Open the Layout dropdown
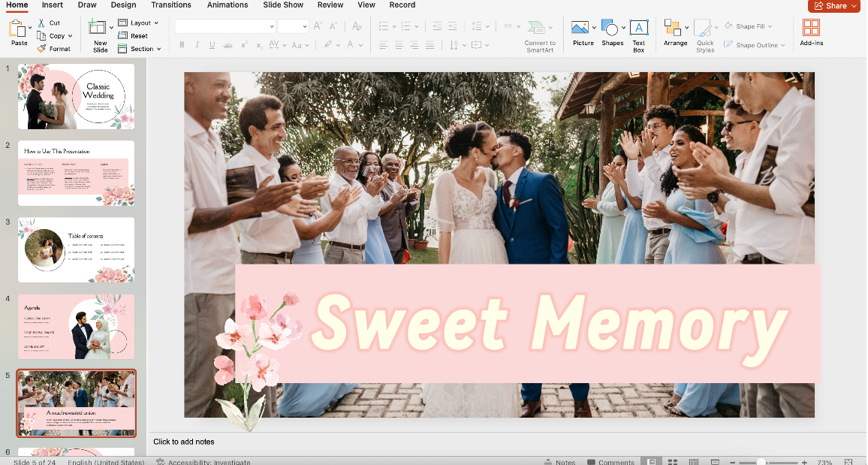 click(x=137, y=23)
